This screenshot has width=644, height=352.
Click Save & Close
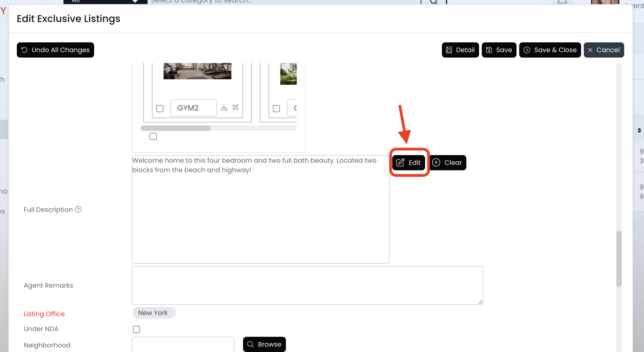550,50
